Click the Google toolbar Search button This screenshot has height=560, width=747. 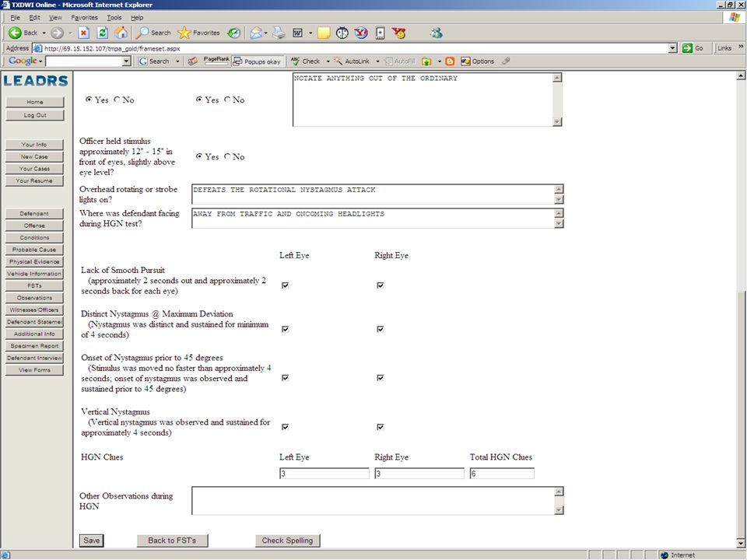pyautogui.click(x=154, y=61)
